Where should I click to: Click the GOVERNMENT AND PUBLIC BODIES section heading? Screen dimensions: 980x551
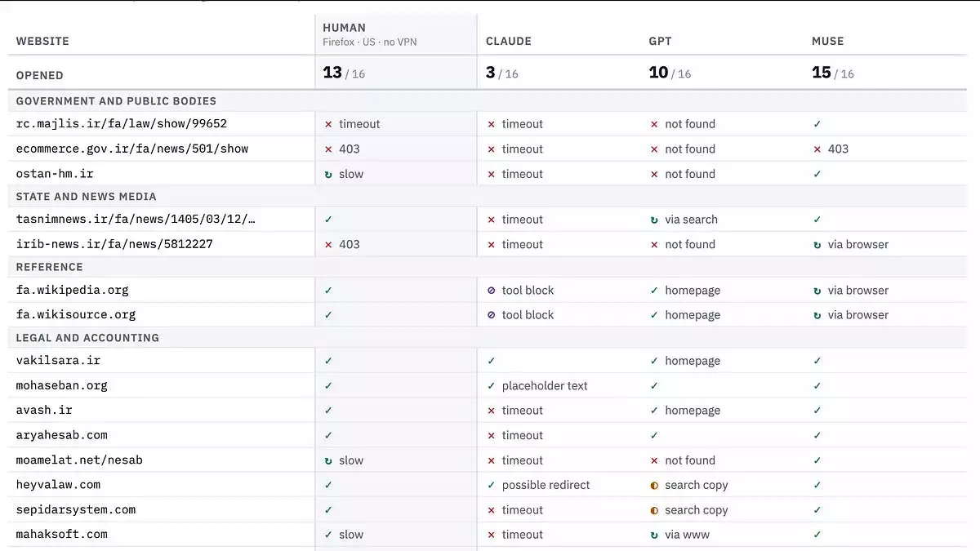coord(116,101)
